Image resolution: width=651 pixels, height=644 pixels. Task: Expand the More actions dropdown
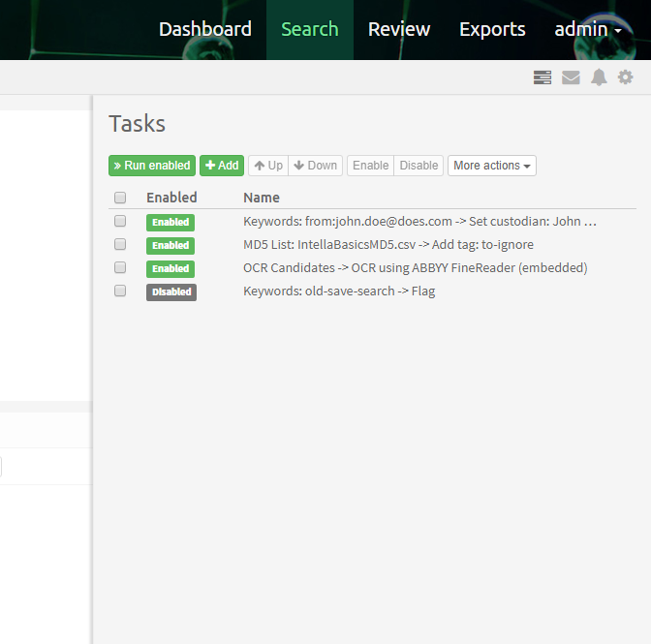coord(491,166)
